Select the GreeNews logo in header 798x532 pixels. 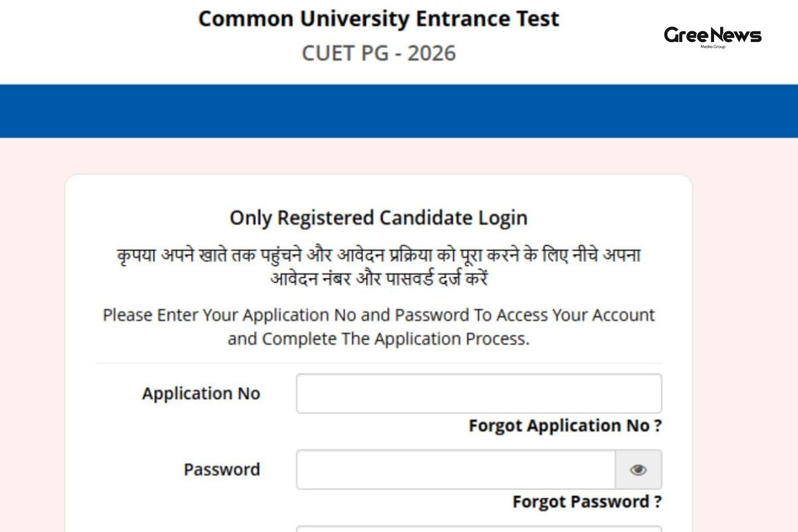(x=712, y=37)
